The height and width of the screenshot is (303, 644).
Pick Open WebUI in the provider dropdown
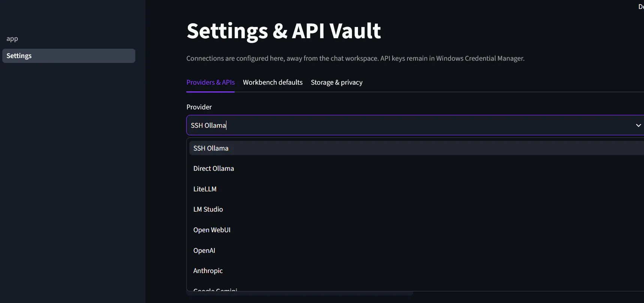pyautogui.click(x=416, y=230)
